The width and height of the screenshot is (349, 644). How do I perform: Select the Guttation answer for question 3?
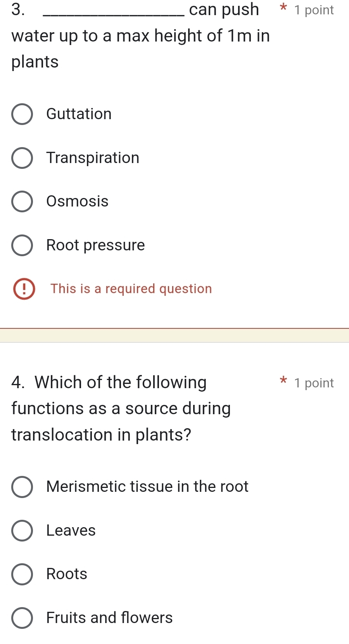[22, 114]
